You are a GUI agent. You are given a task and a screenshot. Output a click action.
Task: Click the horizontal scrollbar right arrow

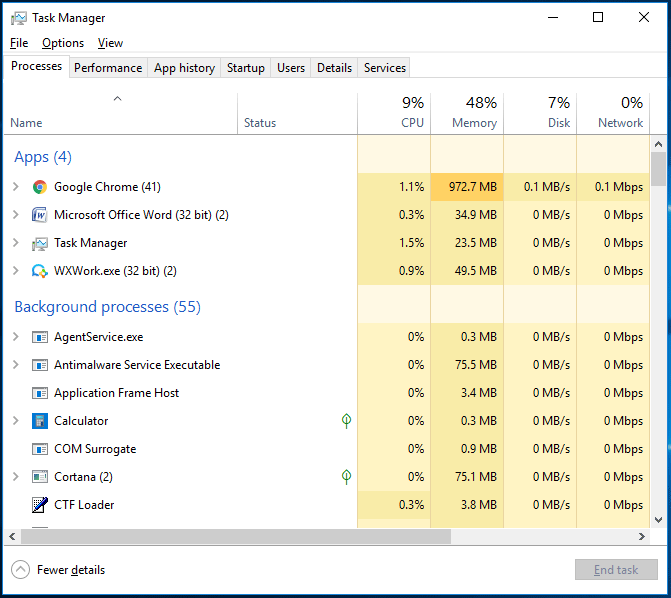point(641,536)
